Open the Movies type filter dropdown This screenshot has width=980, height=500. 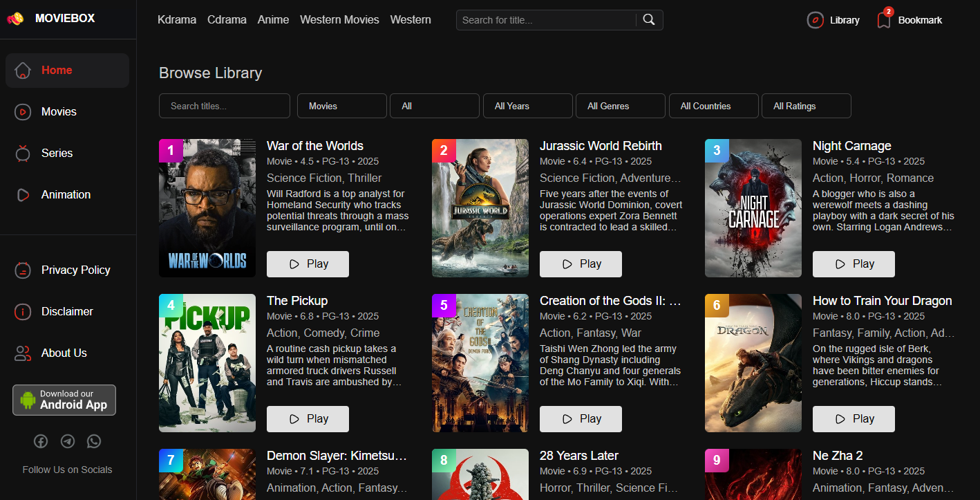coord(342,106)
